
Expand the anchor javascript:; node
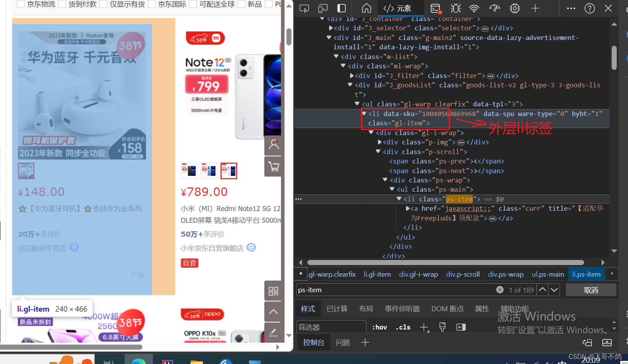pos(408,208)
